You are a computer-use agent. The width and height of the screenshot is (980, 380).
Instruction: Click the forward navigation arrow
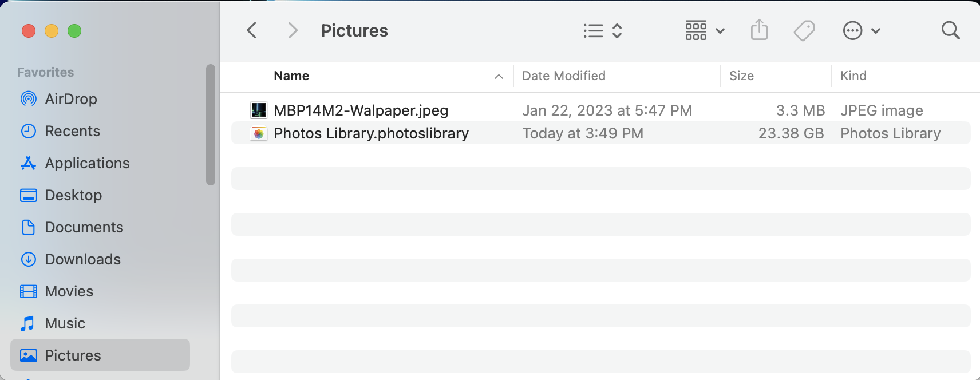pyautogui.click(x=293, y=30)
